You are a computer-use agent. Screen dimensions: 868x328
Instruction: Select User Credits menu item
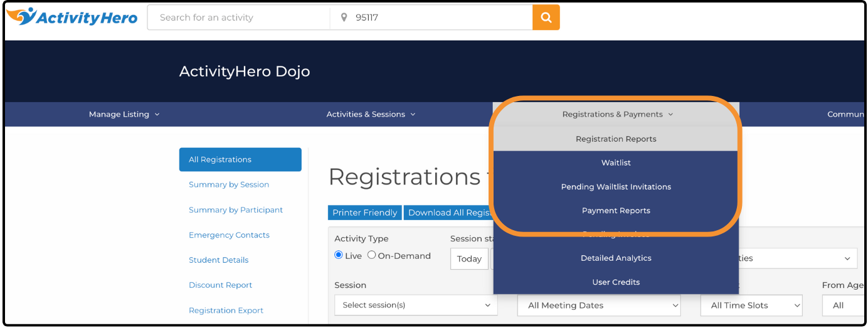point(616,282)
